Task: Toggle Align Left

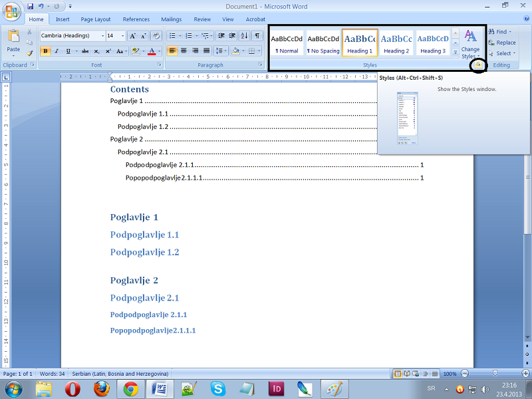Action: (172, 51)
